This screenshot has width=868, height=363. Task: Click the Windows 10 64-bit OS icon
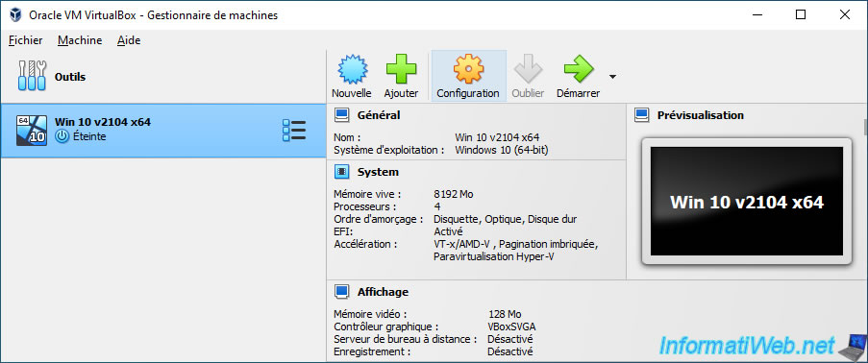click(32, 131)
